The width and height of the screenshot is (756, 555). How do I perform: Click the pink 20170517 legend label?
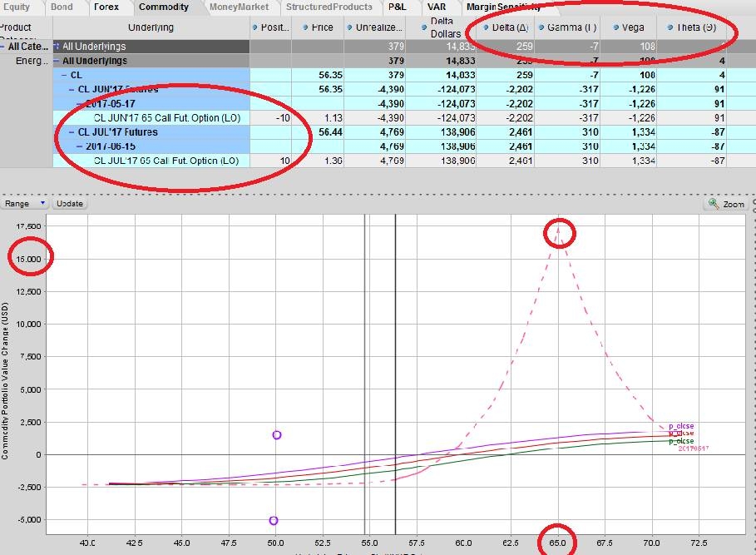point(694,448)
